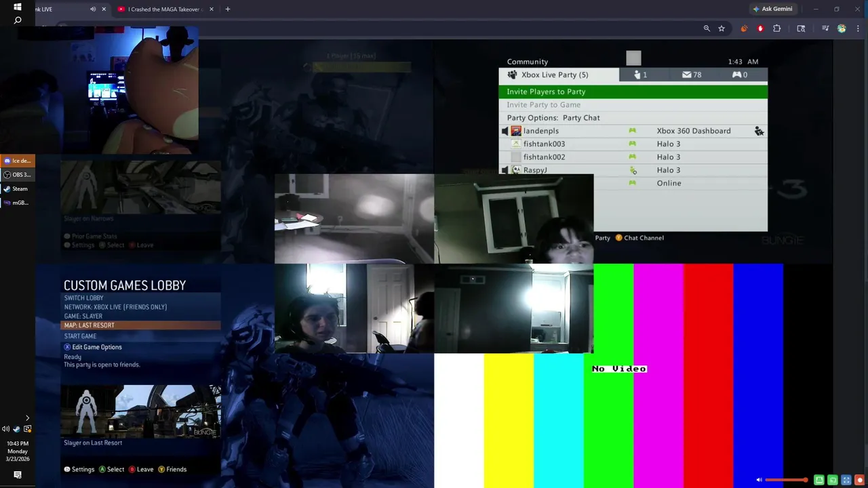
Task: Select SWITCH LOBBY in Custom Games Lobby
Action: [x=141, y=298]
